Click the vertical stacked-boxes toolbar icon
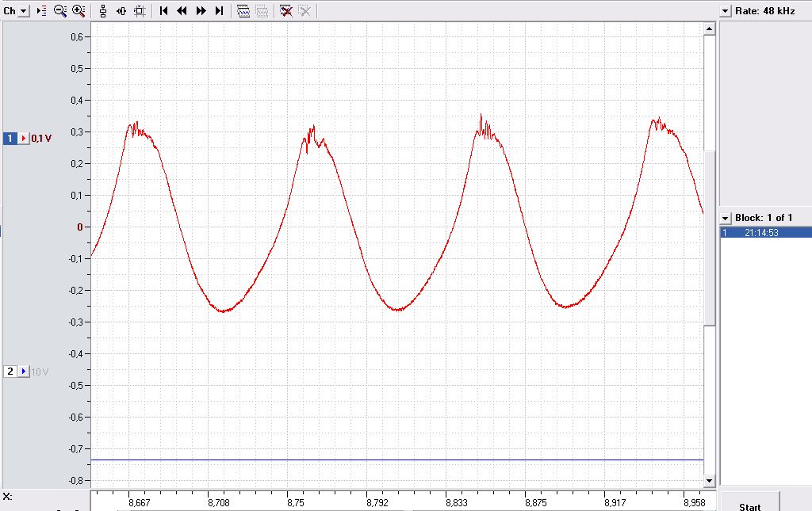 pyautogui.click(x=103, y=11)
